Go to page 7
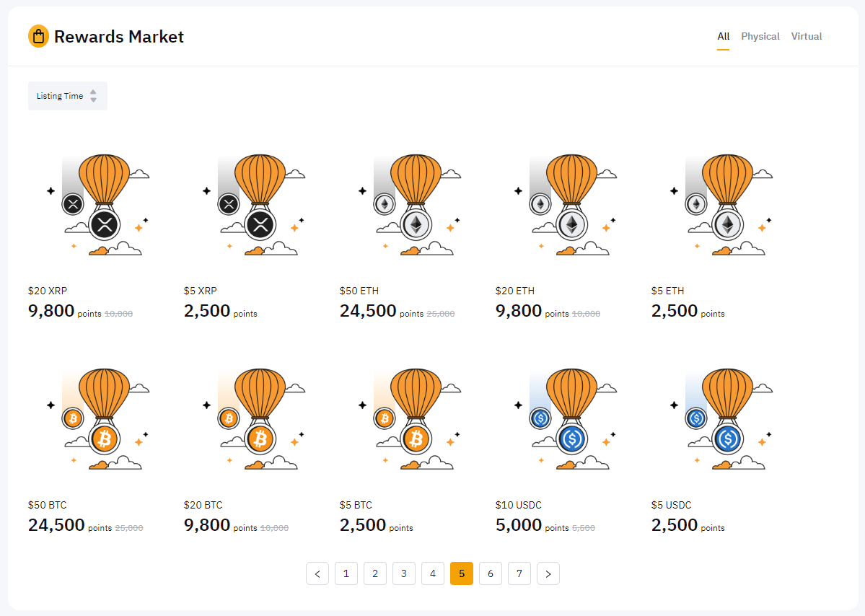The width and height of the screenshot is (865, 616). pyautogui.click(x=519, y=573)
